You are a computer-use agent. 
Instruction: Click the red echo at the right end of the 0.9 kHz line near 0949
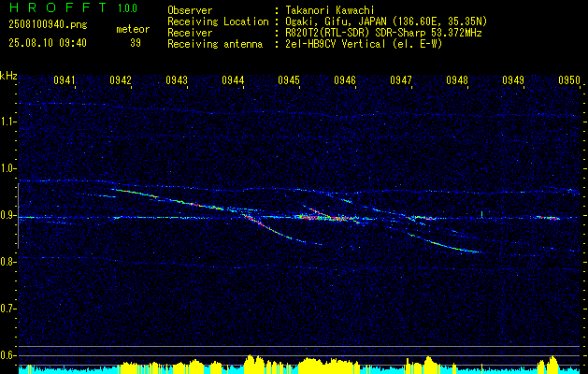548,218
